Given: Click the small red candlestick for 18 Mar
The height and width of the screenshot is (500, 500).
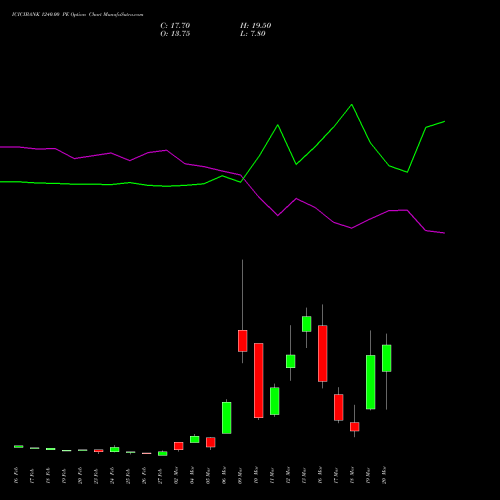Looking at the screenshot, I should click(x=355, y=427).
